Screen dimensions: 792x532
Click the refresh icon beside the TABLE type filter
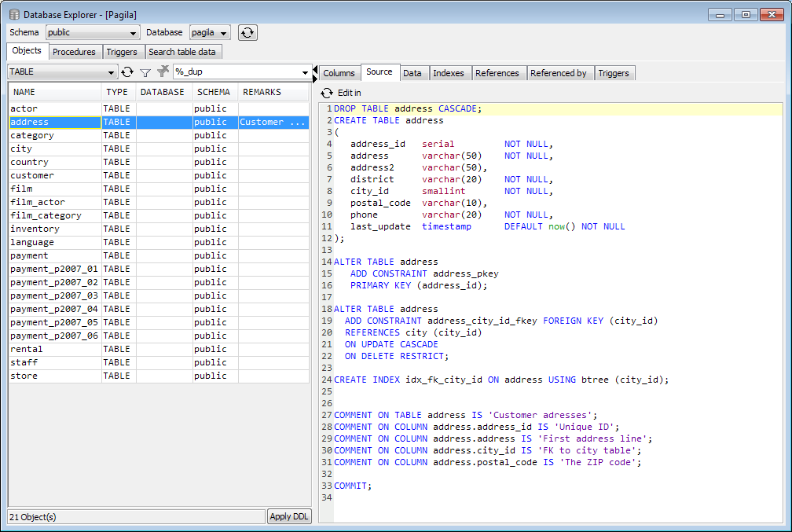pyautogui.click(x=127, y=72)
